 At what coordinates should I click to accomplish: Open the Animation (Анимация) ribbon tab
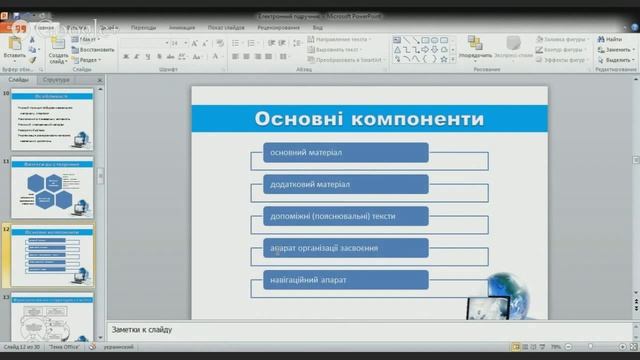(182, 28)
